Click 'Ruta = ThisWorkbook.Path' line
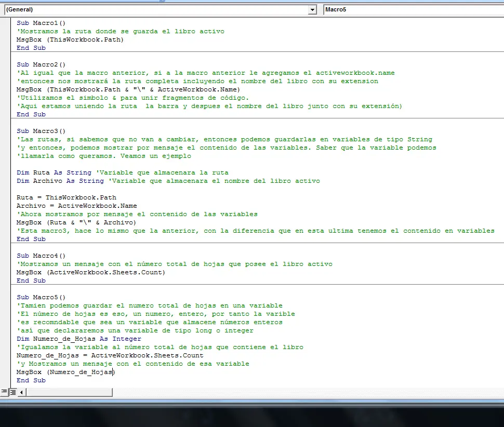The image size is (504, 427). 67,197
